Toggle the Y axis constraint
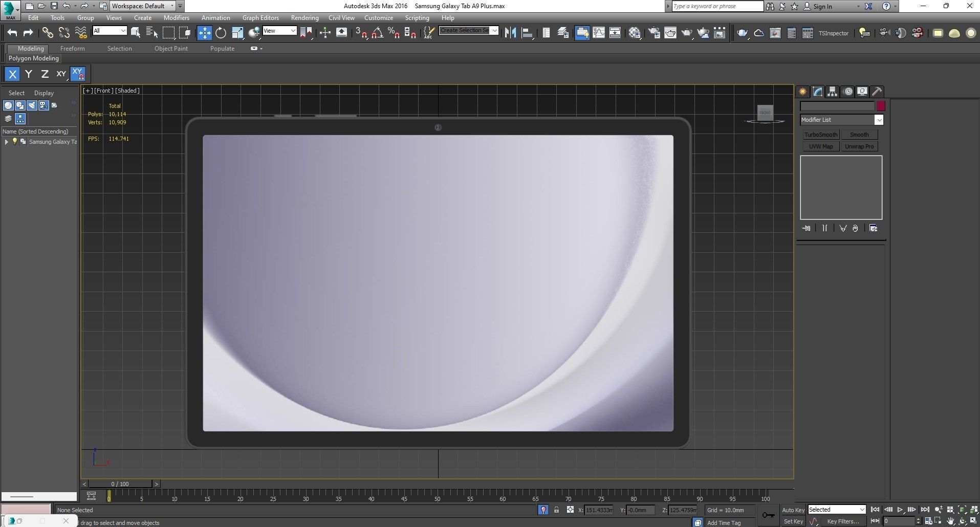The height and width of the screenshot is (527, 980). point(29,74)
